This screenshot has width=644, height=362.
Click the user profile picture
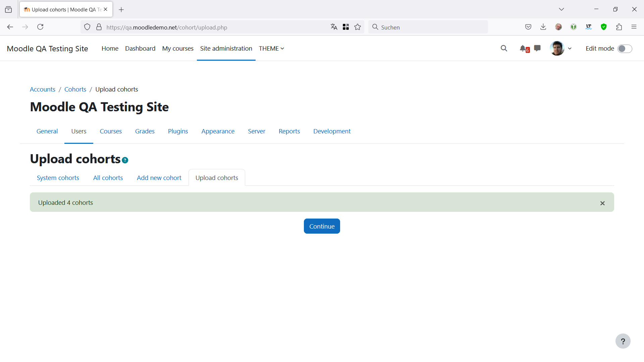click(x=557, y=49)
